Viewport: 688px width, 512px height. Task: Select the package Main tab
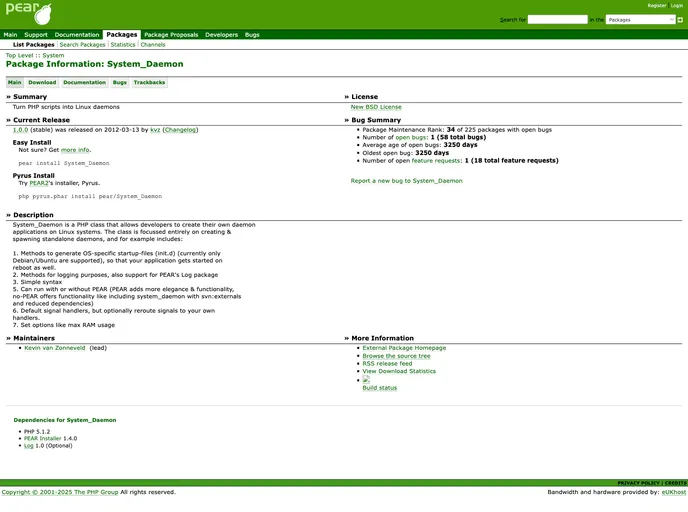(14, 82)
